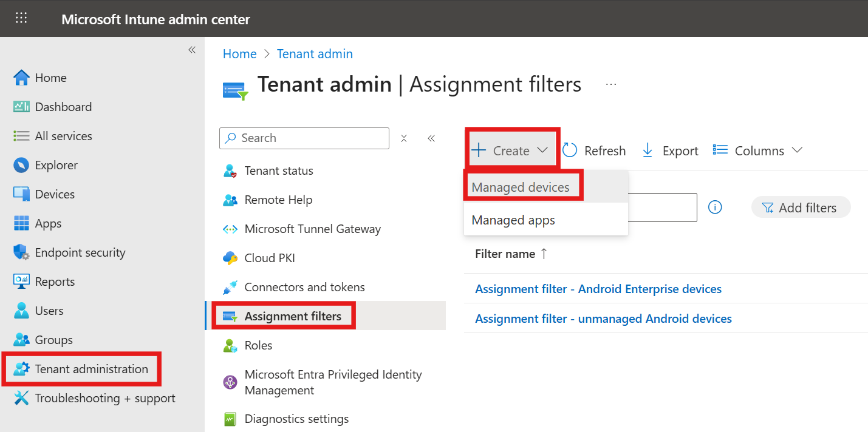Click the Refresh toolbar button label
The height and width of the screenshot is (432, 868).
605,151
